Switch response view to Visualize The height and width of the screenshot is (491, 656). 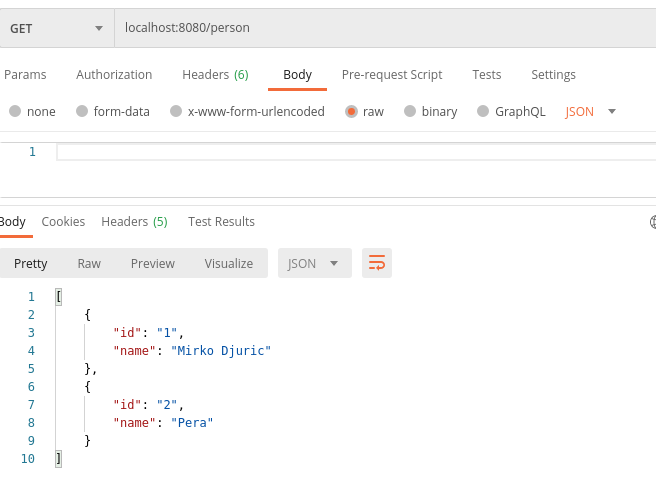228,263
